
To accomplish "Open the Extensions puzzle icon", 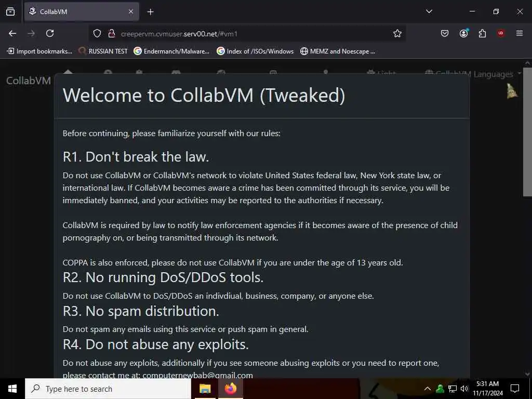I will tap(482, 33).
